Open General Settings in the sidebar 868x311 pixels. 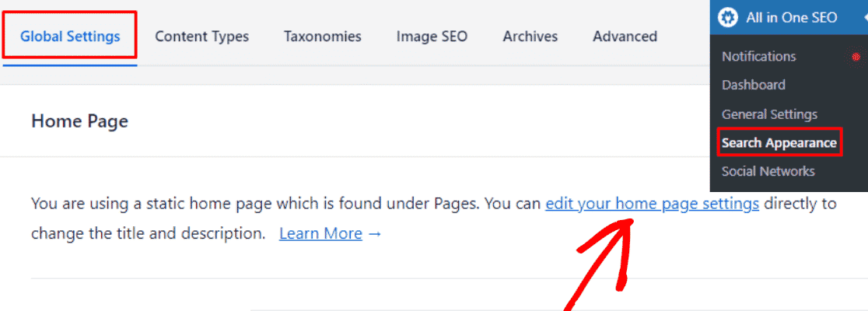point(769,114)
